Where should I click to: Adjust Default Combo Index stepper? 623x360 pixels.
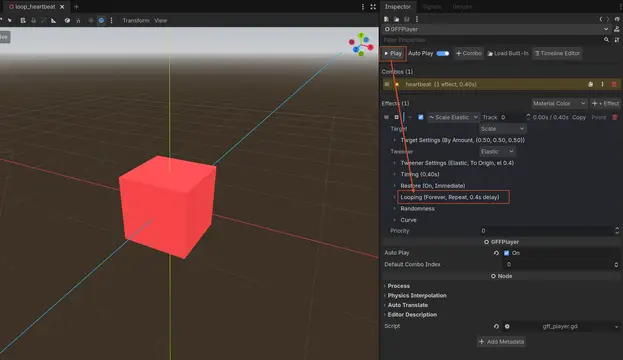[x=616, y=265]
